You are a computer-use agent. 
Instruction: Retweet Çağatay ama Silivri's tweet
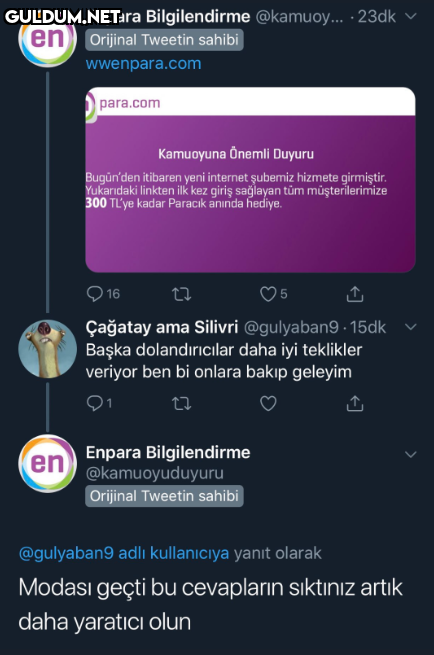click(182, 404)
